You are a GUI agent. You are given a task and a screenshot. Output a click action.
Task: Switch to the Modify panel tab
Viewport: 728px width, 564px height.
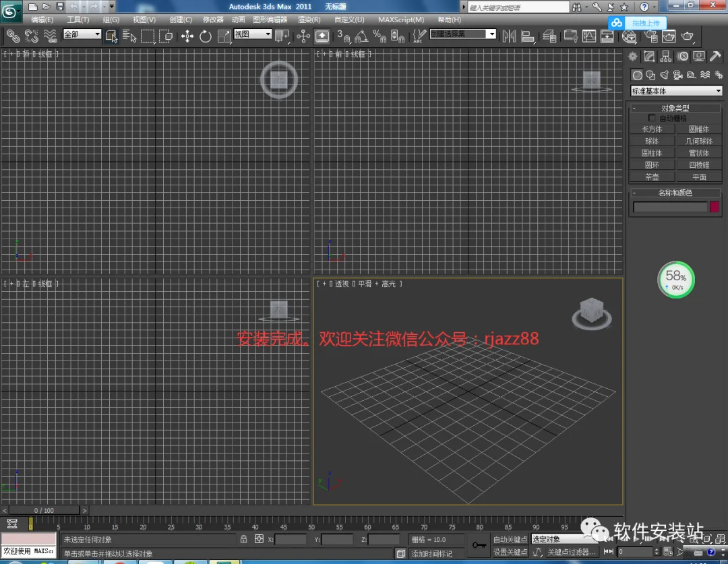649,57
